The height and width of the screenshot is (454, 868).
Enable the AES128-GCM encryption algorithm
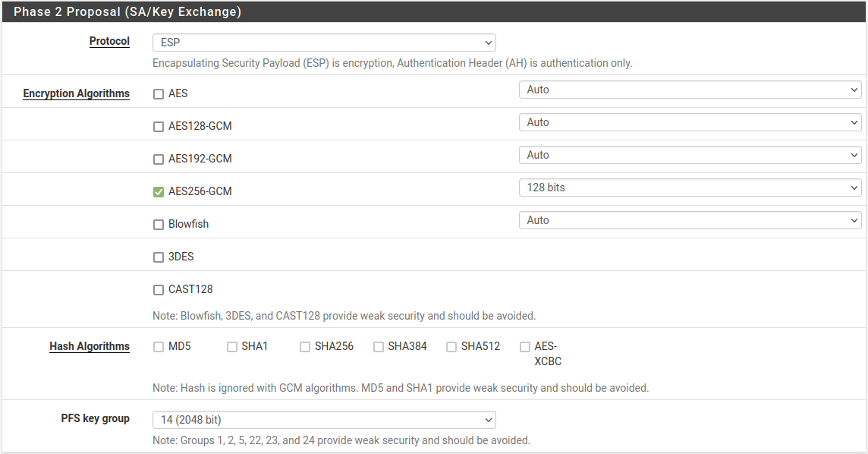[x=159, y=126]
